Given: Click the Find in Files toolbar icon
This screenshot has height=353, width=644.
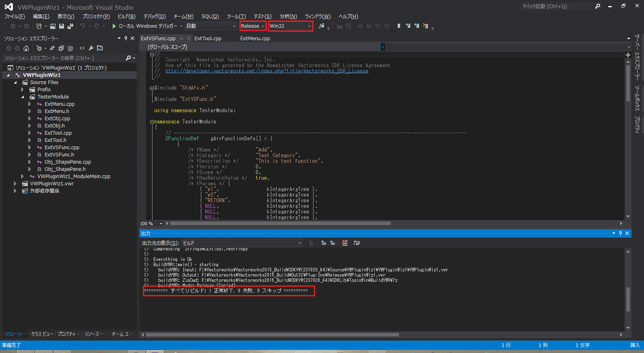Looking at the screenshot, I should [321, 26].
